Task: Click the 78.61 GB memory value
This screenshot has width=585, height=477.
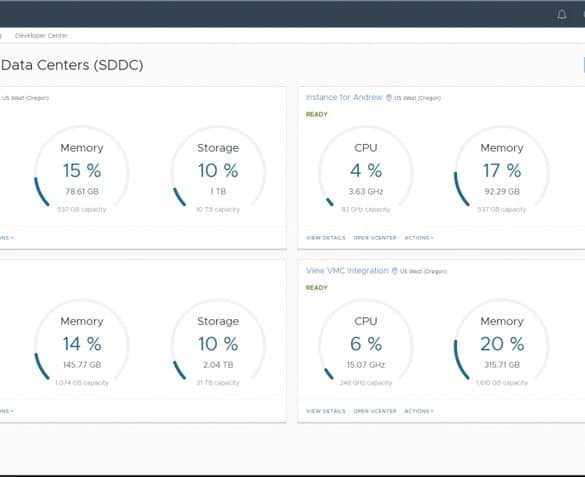Action: (82, 191)
